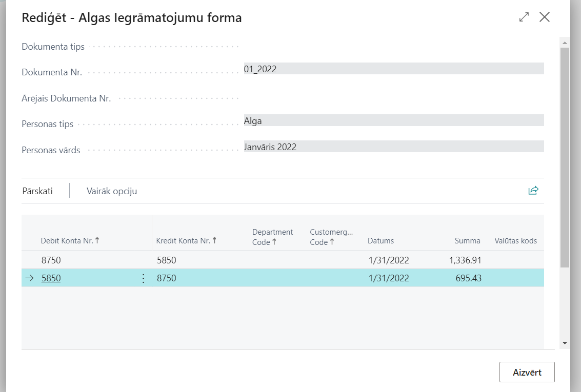Screen dimensions: 581x392
Task: Click the Personas tips field showing Alga
Action: pos(393,121)
